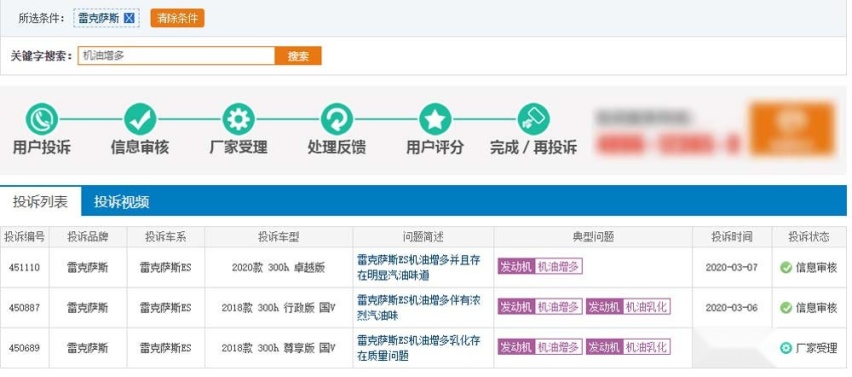Screen dimensions: 852x377
Task: Focus the keyword search field containing 机油增多
Action: coord(176,55)
